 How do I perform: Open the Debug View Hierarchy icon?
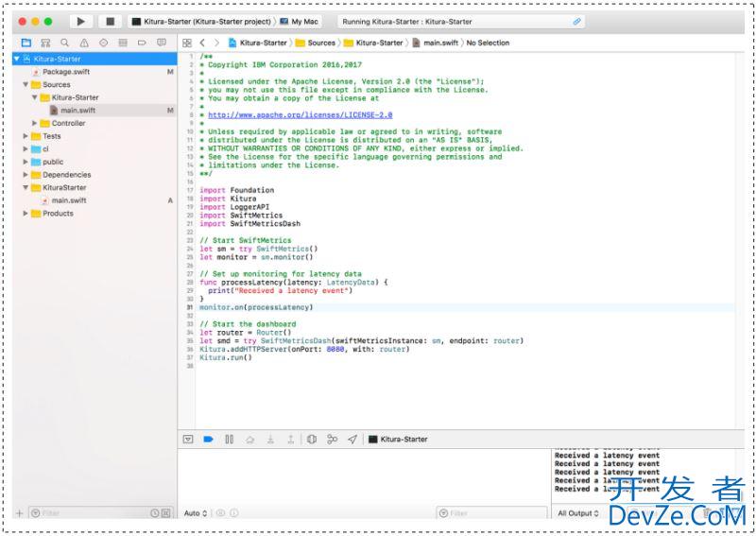[x=312, y=439]
